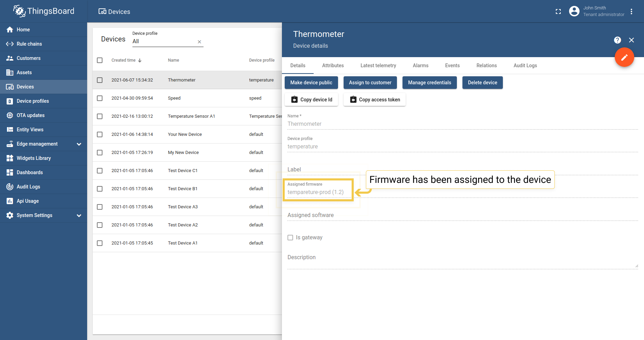Click the user avatar icon
This screenshot has width=644, height=340.
(574, 11)
